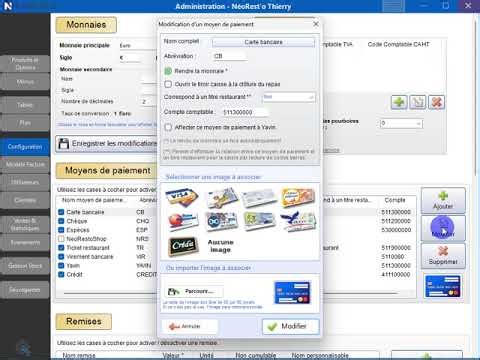Click the Abréviation field containing CB

point(229,56)
